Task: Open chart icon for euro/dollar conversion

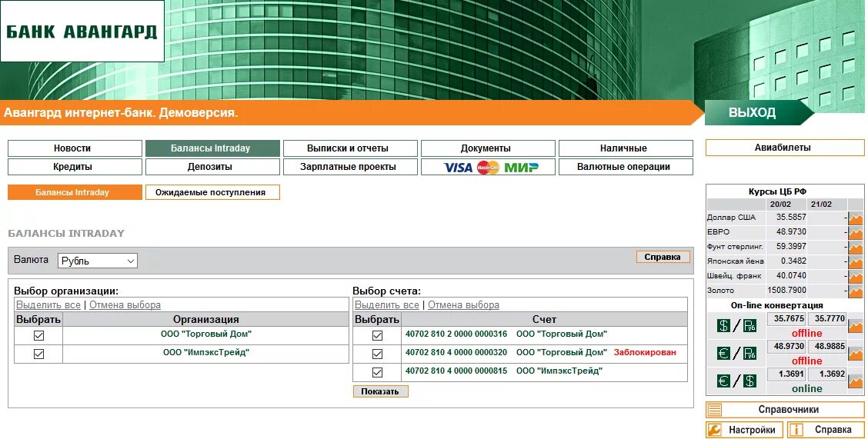Action: (855, 381)
